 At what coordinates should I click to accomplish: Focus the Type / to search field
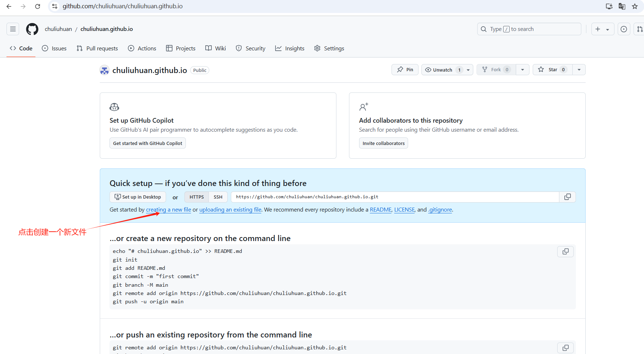[x=529, y=29]
